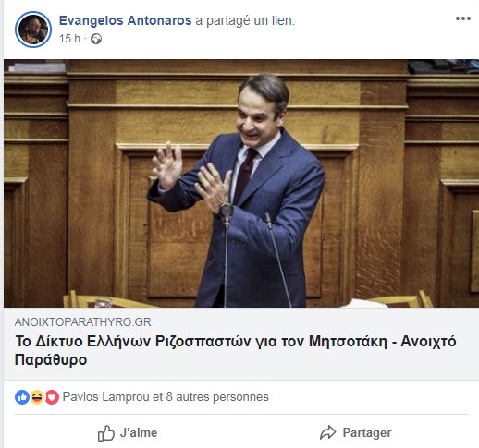Open the shared article preview image
This screenshot has width=479, height=448.
[x=241, y=183]
